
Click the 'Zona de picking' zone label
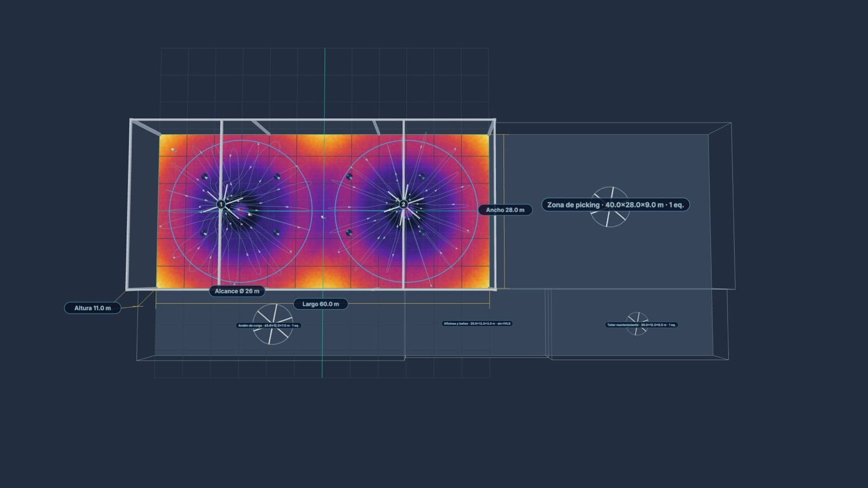[x=615, y=205]
